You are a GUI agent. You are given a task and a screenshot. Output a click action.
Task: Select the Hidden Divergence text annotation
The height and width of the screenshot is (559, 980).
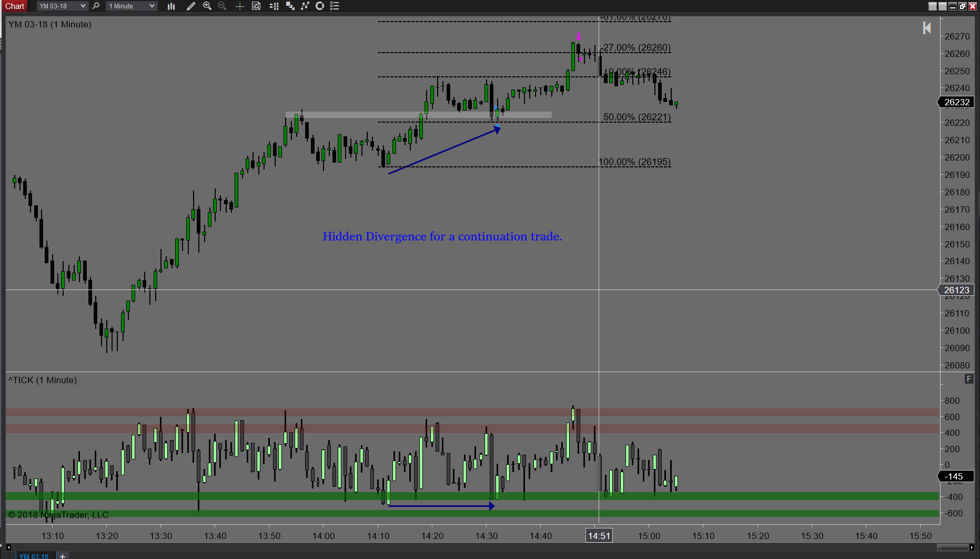(442, 236)
